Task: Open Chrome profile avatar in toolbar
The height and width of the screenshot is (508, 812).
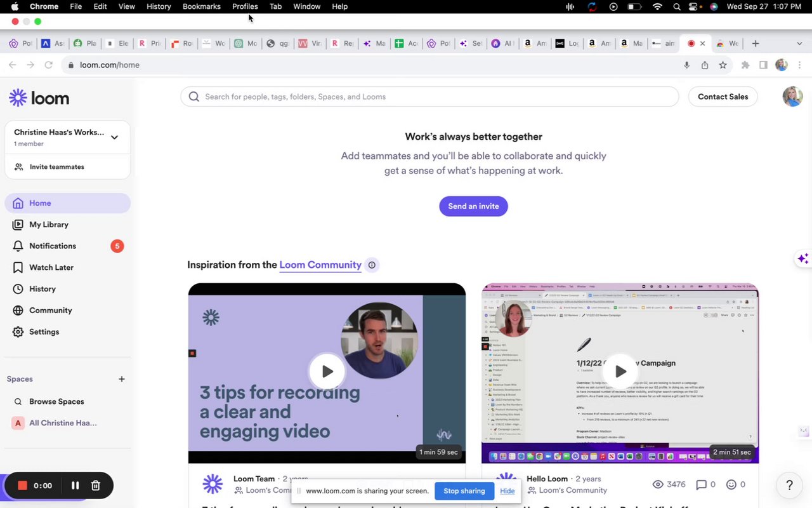Action: click(x=782, y=65)
